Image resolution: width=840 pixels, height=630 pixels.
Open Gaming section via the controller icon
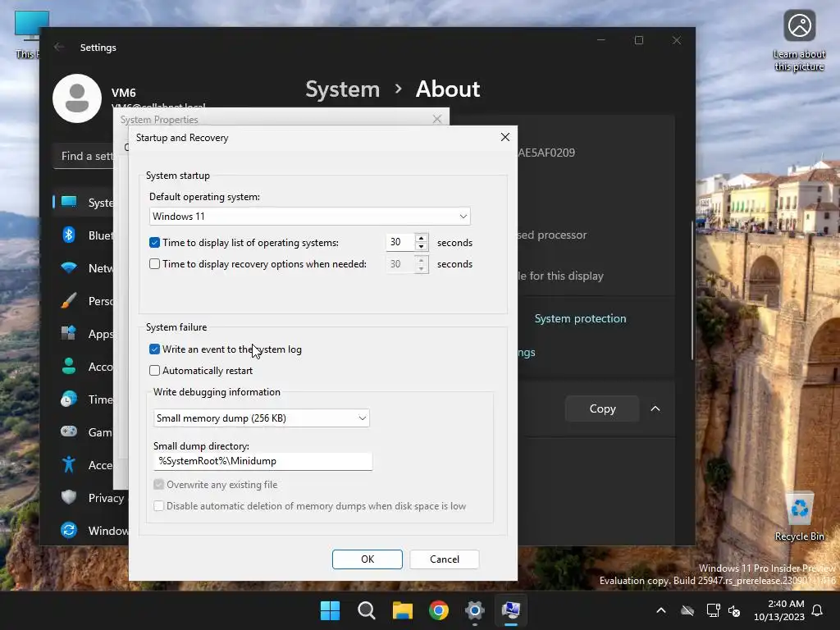click(x=69, y=431)
